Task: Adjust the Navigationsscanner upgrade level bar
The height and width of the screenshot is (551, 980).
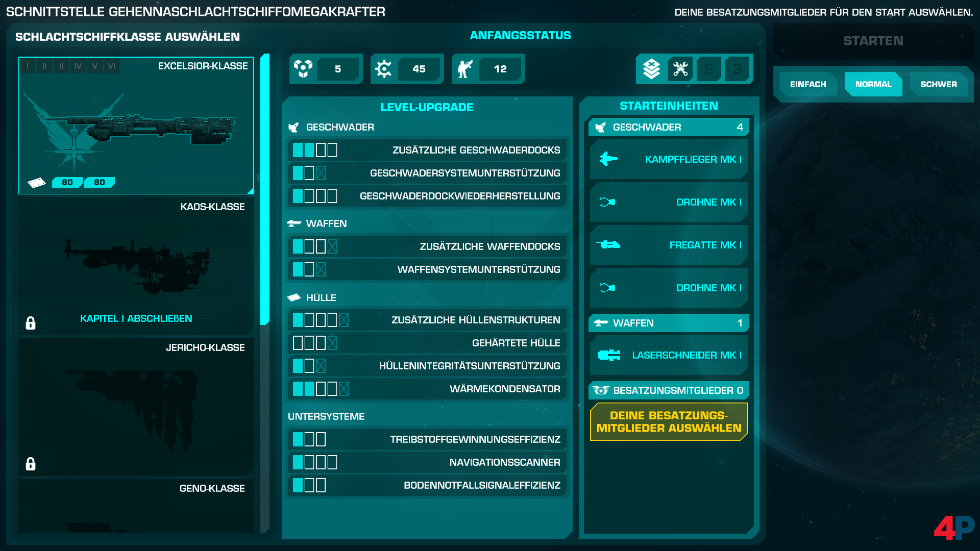Action: point(315,462)
